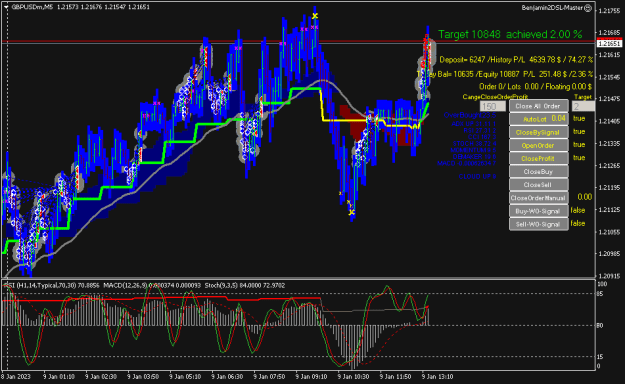Viewport: 625px width, 384px height.
Task: Click the 1.21755 price scale label
Action: [x=609, y=11]
